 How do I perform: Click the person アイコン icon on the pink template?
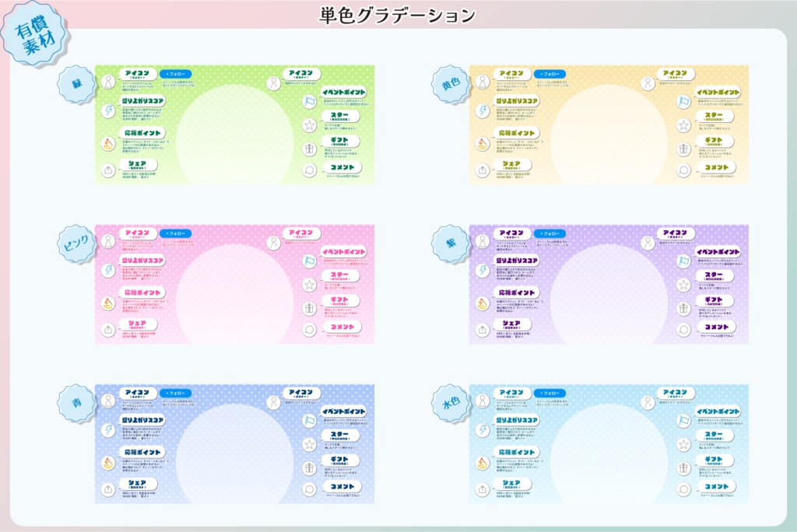point(108,241)
